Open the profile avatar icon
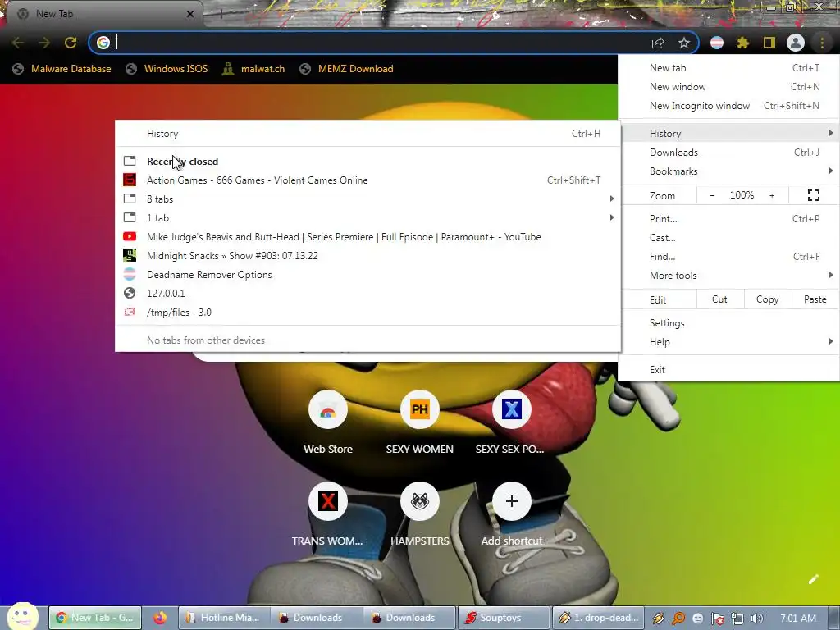The width and height of the screenshot is (840, 630). click(796, 43)
